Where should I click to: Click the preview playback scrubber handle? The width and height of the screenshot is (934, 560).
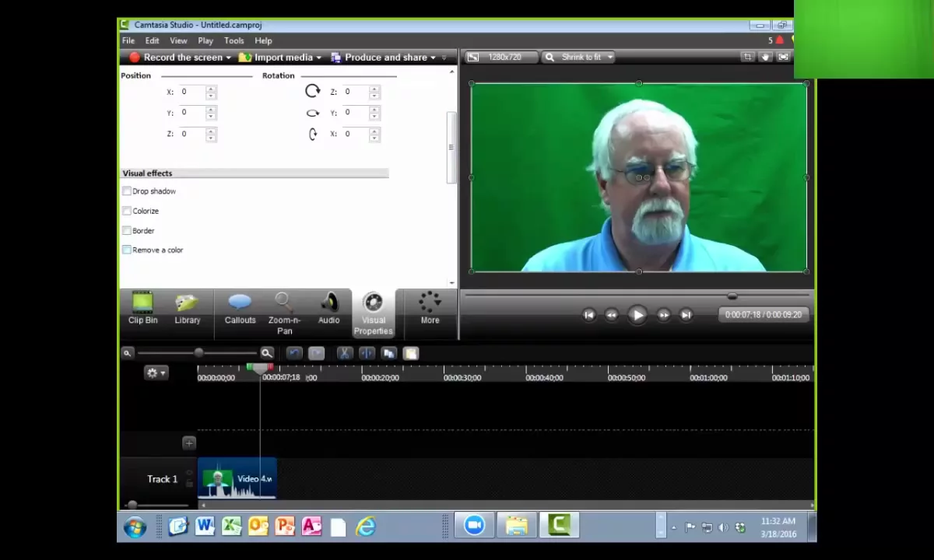click(x=732, y=296)
